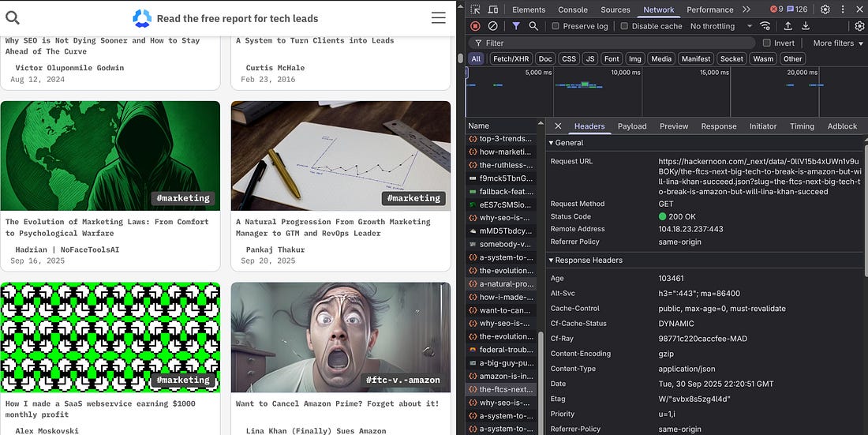The width and height of the screenshot is (868, 435).
Task: Open the three-dot DevTools customize menu
Action: [x=843, y=9]
